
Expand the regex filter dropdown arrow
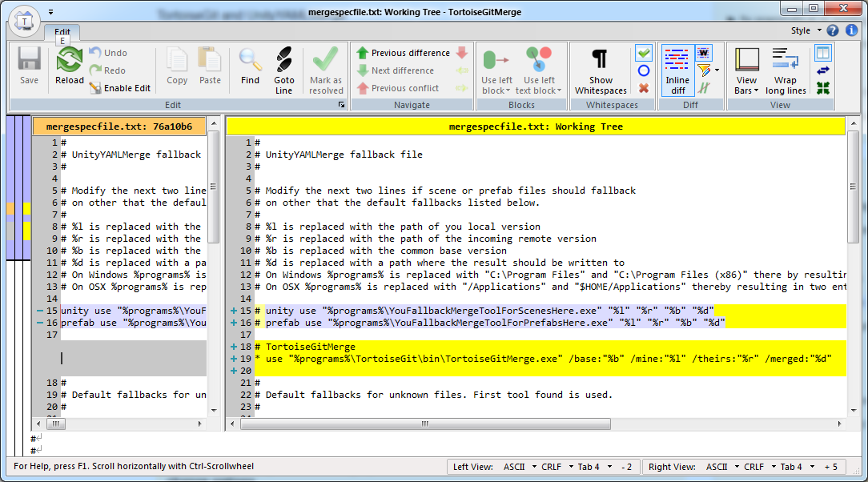(x=717, y=70)
